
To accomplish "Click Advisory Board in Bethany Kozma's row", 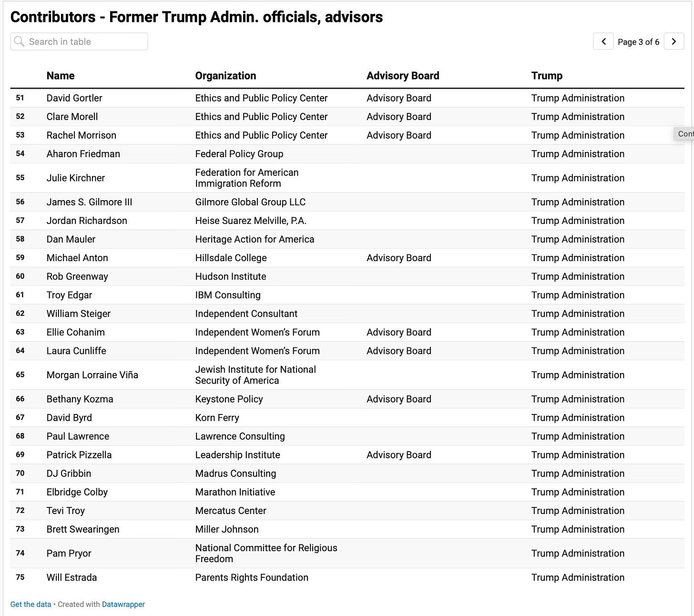I will 399,399.
